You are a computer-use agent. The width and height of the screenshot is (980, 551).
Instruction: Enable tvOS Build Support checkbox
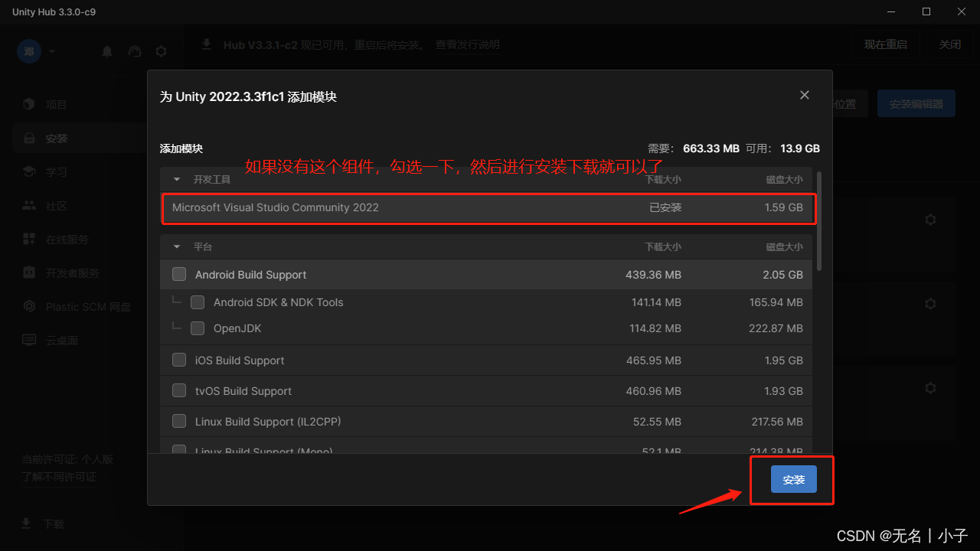[179, 390]
